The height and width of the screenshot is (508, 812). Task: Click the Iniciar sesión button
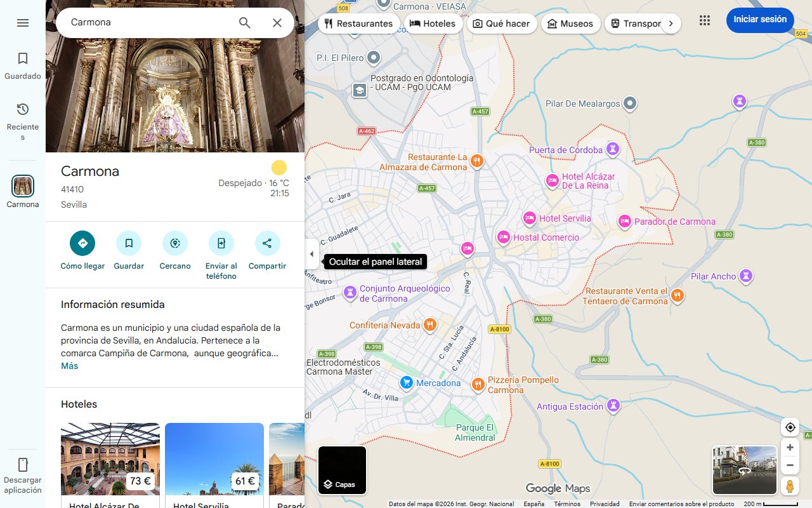tap(759, 20)
